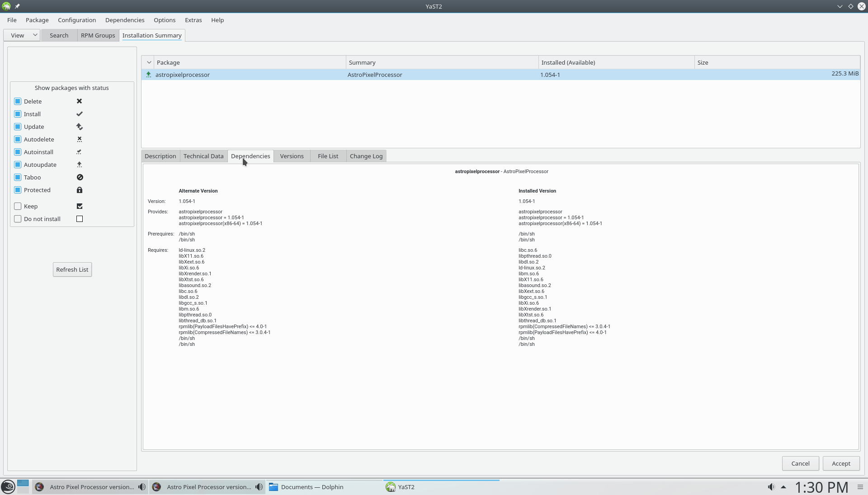Screen dimensions: 868x495
Task: Switch to the Versions tab
Action: (292, 156)
